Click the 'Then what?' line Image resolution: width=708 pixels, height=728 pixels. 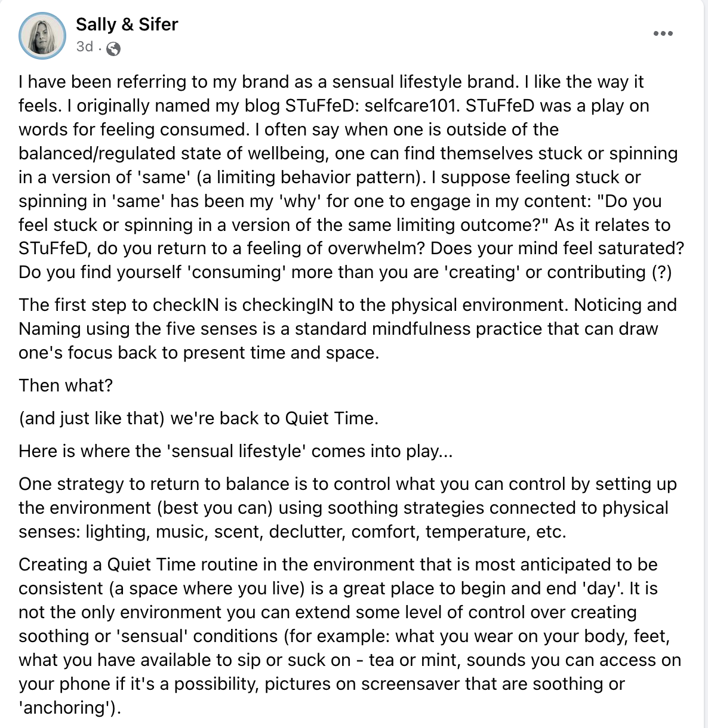(66, 385)
